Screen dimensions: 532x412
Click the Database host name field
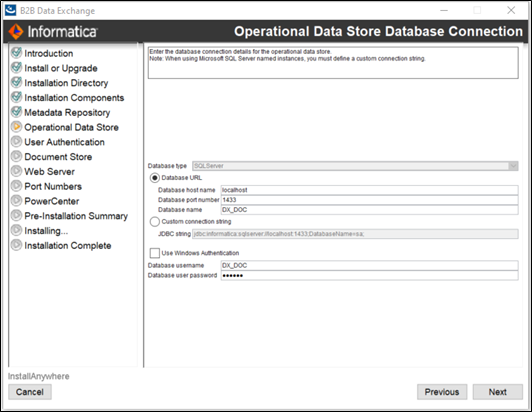coord(369,190)
